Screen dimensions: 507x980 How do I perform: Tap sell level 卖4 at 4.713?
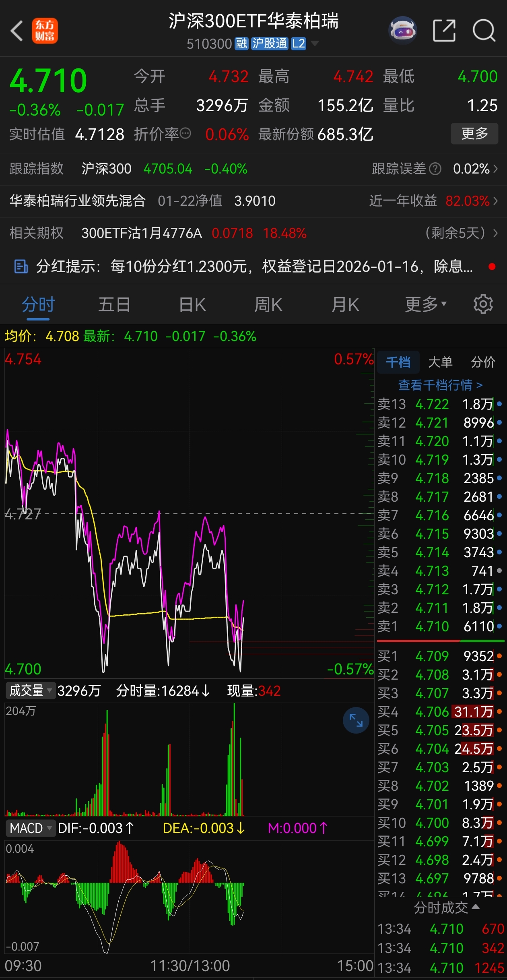pyautogui.click(x=440, y=571)
